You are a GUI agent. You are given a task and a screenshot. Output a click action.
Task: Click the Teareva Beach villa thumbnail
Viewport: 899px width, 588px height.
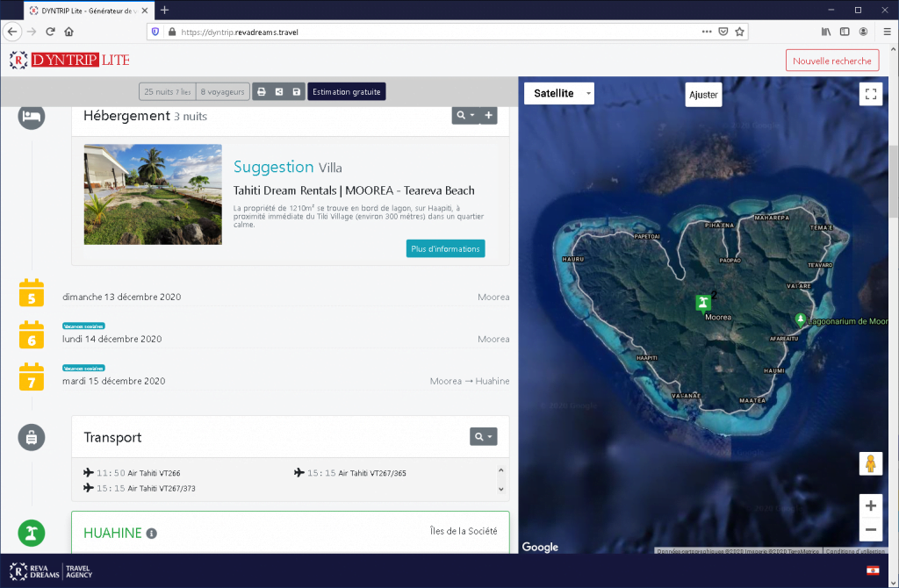153,194
